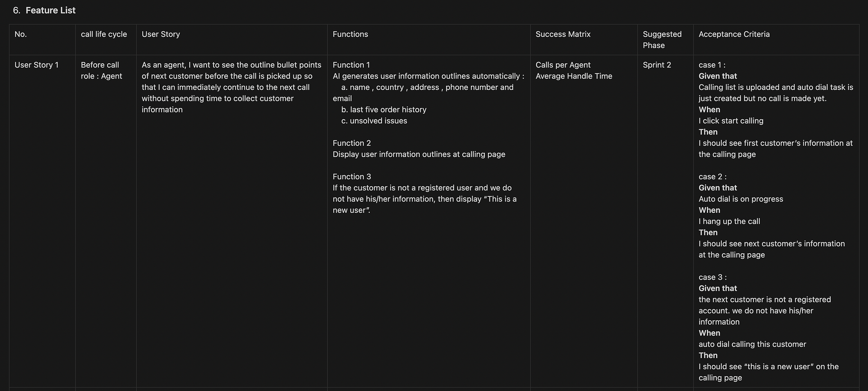The width and height of the screenshot is (868, 391).
Task: Click the 'Functions' column header
Action: pyautogui.click(x=350, y=34)
